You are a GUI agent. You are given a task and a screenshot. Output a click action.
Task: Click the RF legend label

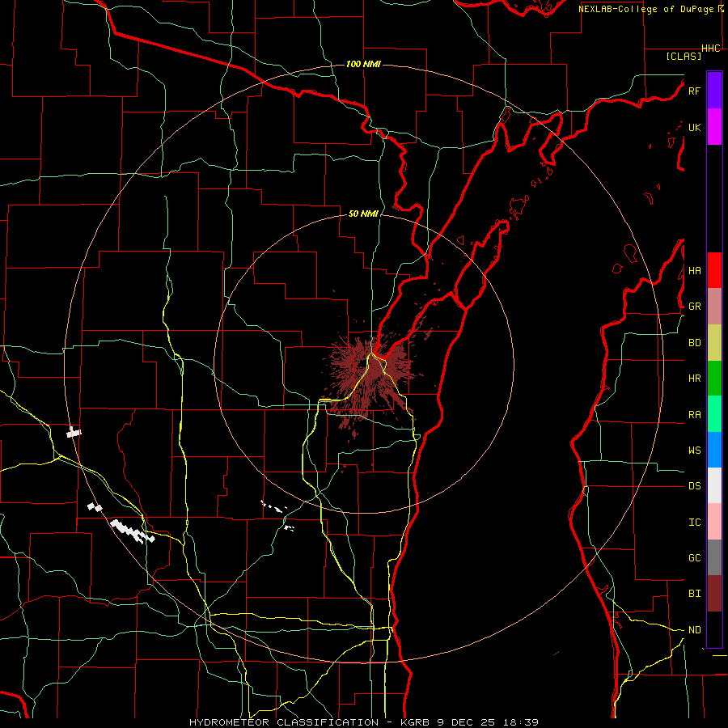click(694, 91)
